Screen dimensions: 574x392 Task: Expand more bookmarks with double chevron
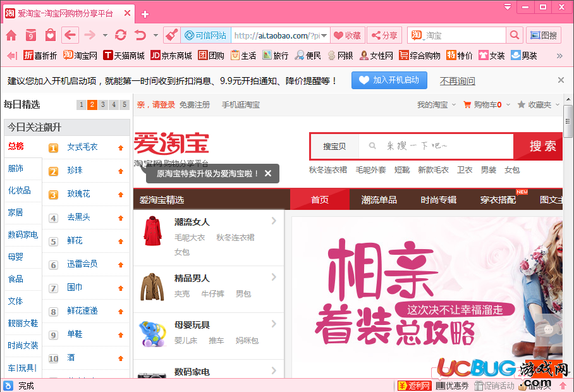pyautogui.click(x=559, y=56)
